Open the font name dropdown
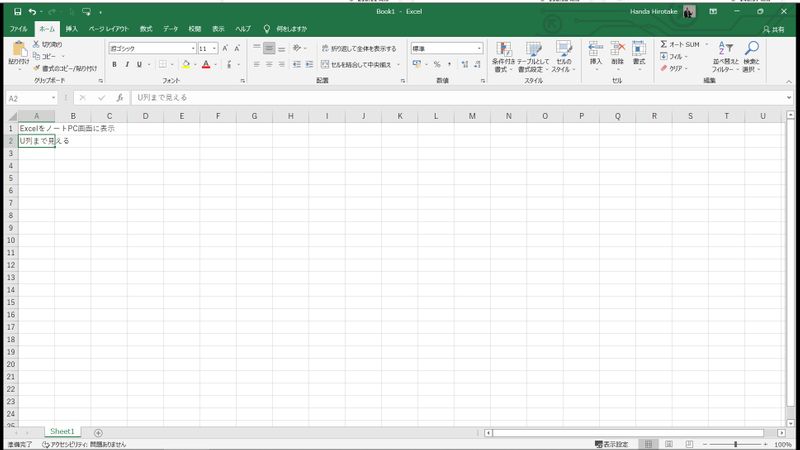 [193, 48]
